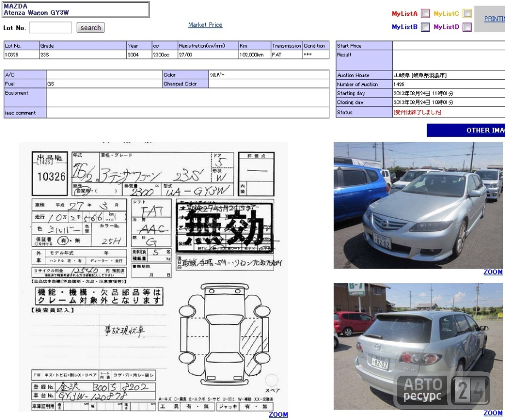Viewport: 505px width, 420px height.
Task: Click the MyListD label
Action: tap(446, 27)
